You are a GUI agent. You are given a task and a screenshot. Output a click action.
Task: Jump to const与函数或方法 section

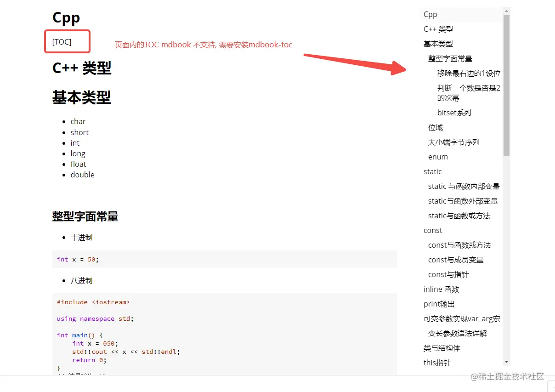[460, 245]
